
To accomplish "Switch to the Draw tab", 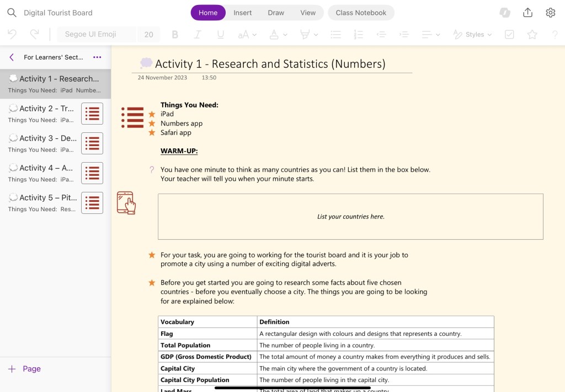I will 276,13.
